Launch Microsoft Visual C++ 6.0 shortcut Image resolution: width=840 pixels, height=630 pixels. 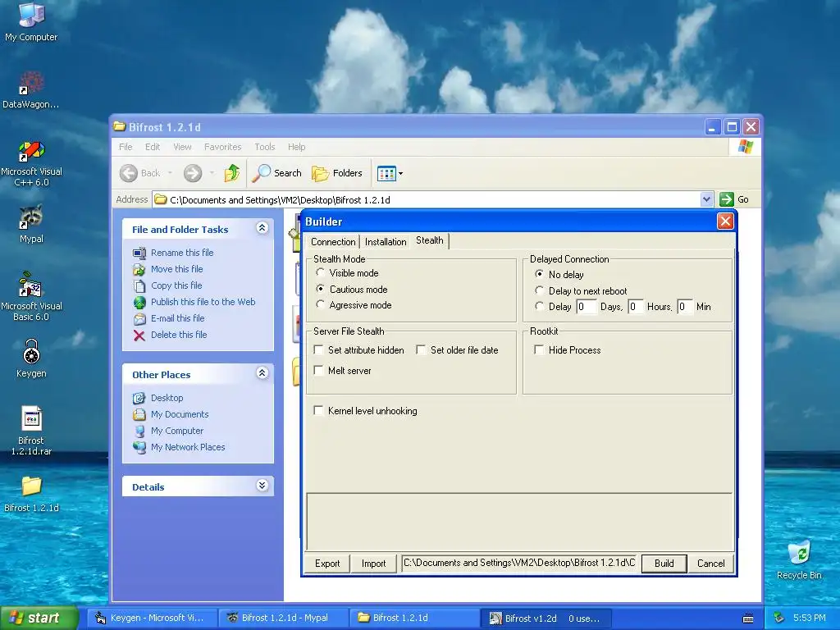click(x=31, y=163)
